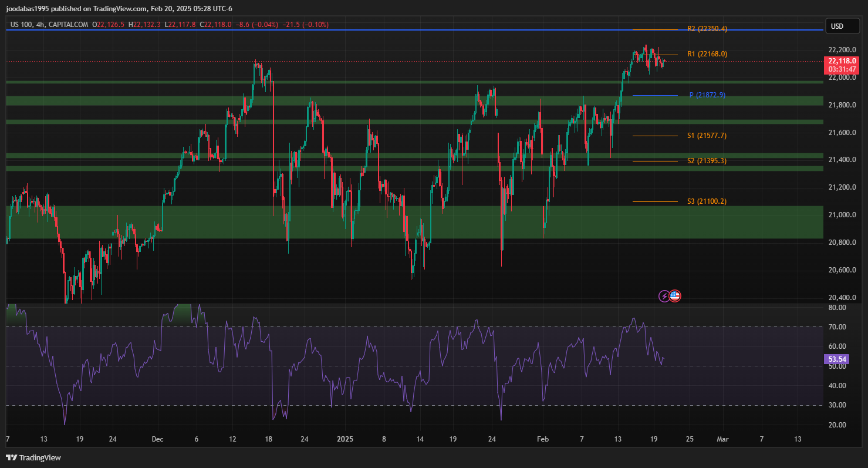
Task: Select the R2 (22350.4) pivot label
Action: [707, 29]
